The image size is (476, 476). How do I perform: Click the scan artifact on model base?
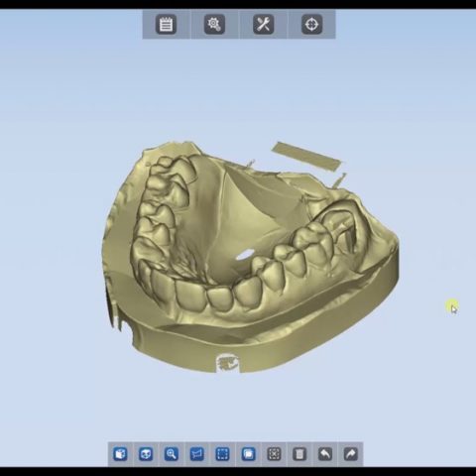coord(227,363)
